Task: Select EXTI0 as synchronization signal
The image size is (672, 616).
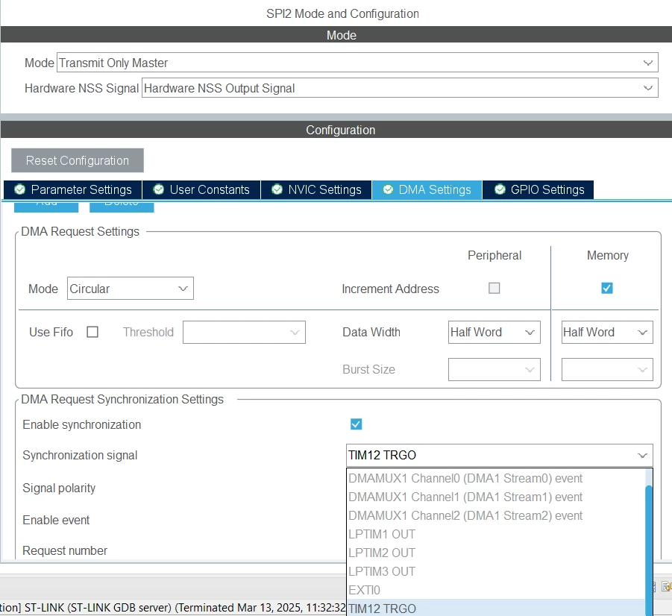Action: click(496, 591)
